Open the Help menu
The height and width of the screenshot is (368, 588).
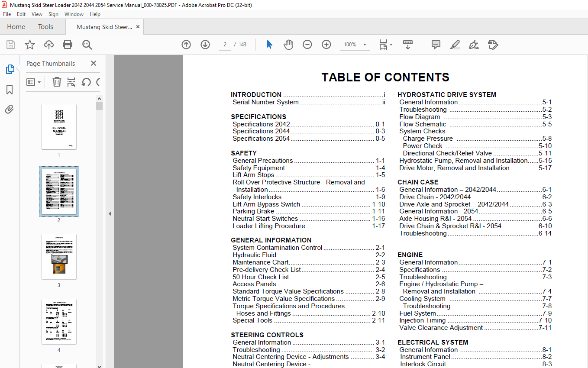95,14
